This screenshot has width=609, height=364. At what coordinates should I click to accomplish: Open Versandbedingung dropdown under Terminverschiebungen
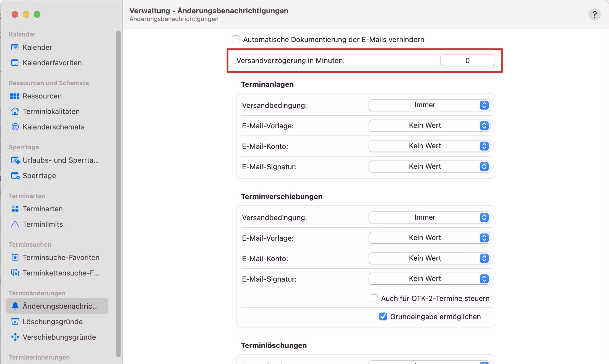pos(429,217)
